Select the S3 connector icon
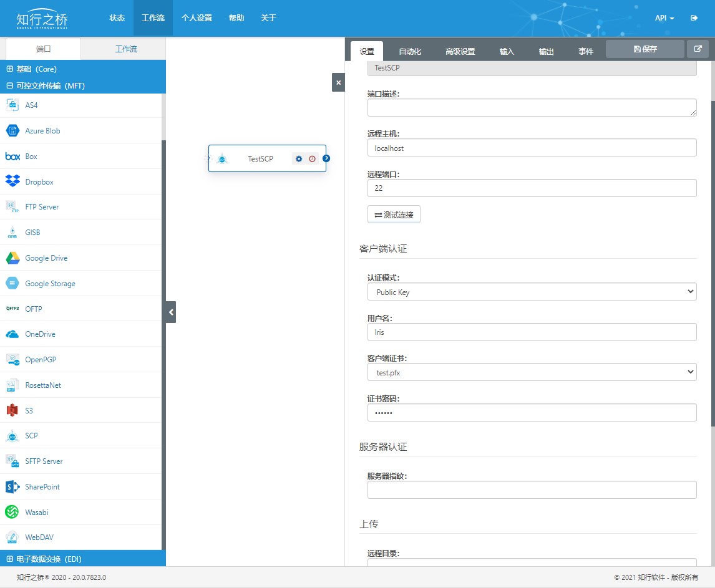The height and width of the screenshot is (588, 715). point(12,410)
